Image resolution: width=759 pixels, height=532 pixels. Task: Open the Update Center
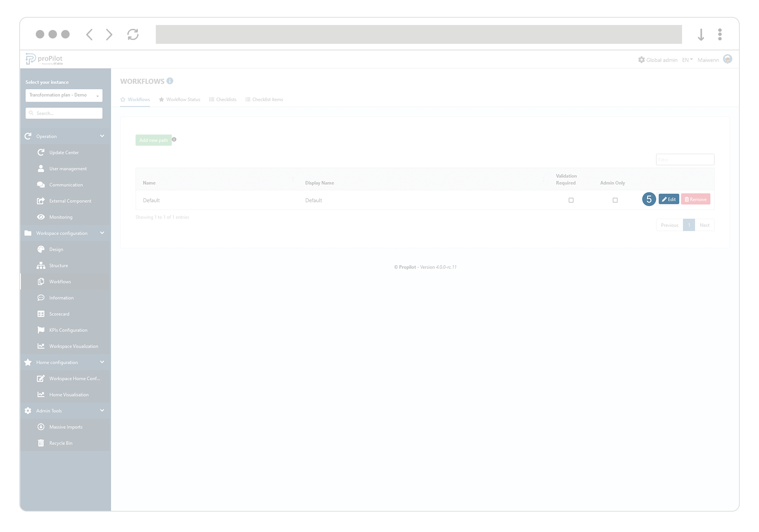click(41, 152)
